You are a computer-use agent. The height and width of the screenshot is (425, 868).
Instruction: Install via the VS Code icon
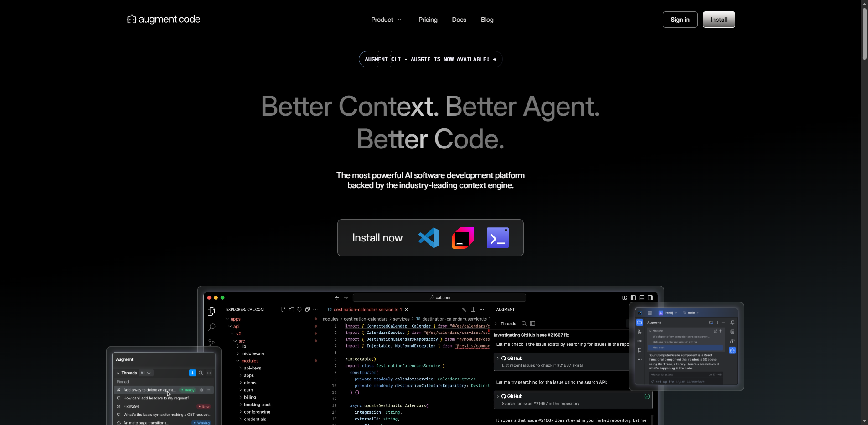coord(429,238)
